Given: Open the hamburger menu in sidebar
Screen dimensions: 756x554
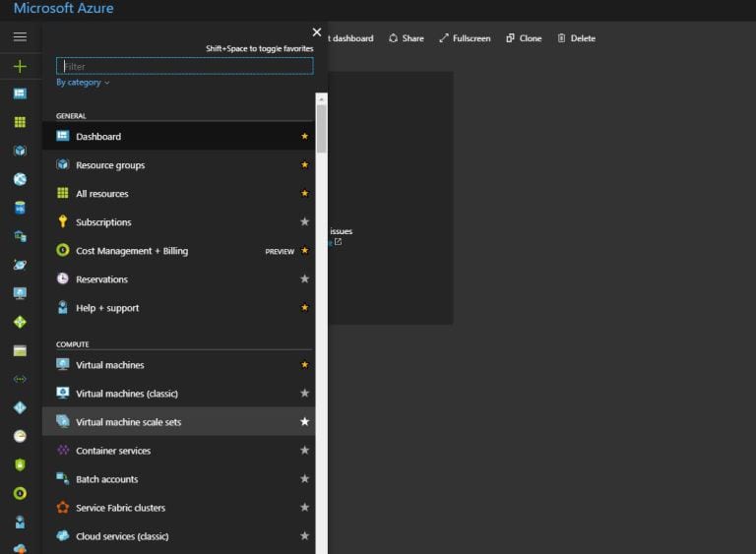Looking at the screenshot, I should coord(20,37).
